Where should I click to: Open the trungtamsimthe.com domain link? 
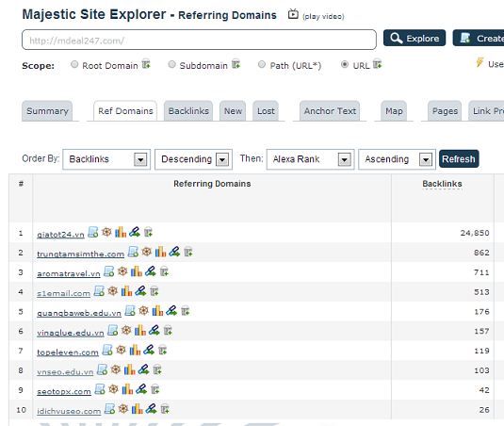pos(80,254)
